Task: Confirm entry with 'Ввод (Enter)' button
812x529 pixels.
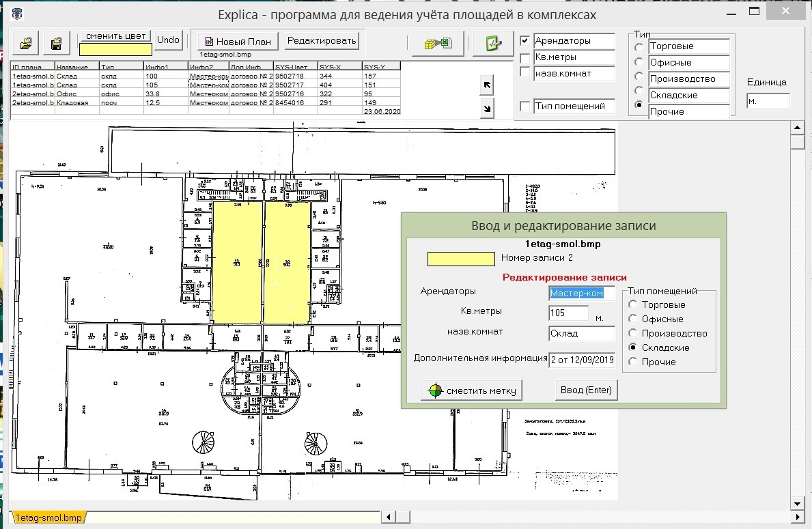Action: point(586,390)
